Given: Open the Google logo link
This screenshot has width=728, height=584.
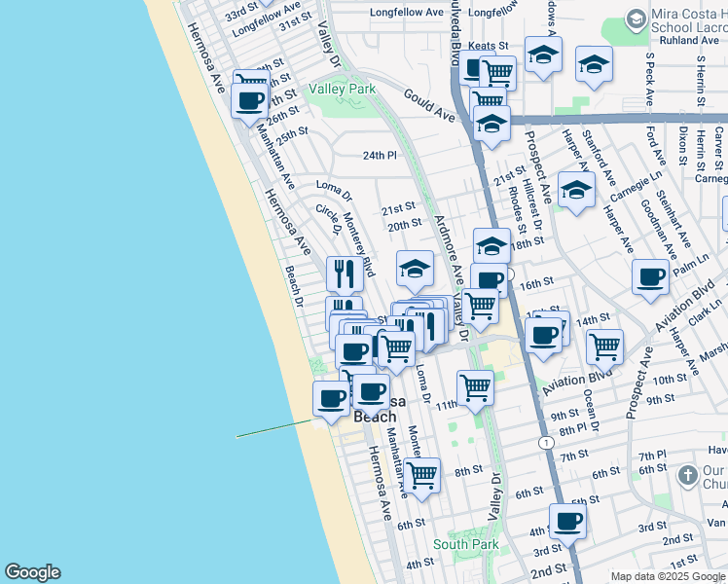Looking at the screenshot, I should pos(32,572).
